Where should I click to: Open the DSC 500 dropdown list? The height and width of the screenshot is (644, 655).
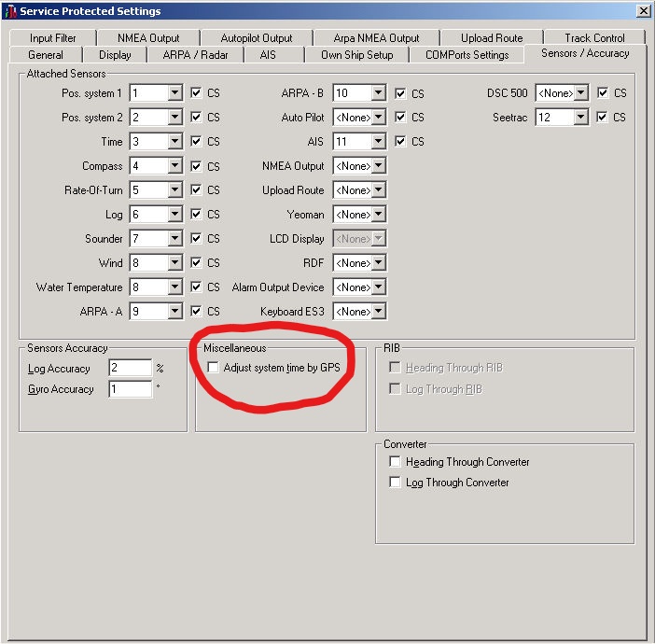[x=581, y=93]
